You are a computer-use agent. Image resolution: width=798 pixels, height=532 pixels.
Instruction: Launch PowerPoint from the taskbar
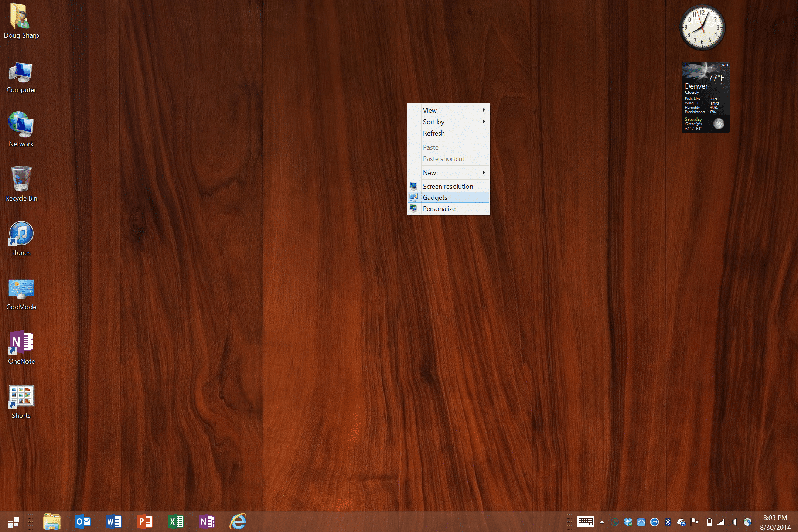[145, 522]
